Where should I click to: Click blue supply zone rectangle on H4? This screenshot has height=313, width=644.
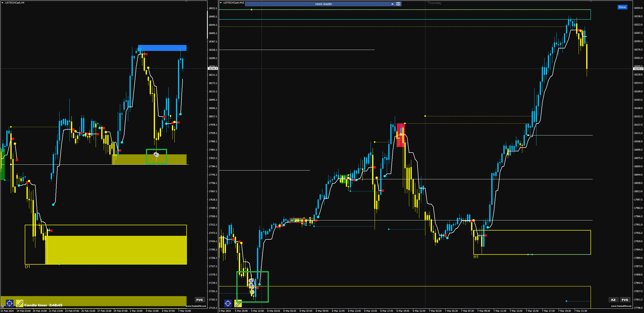(x=162, y=48)
